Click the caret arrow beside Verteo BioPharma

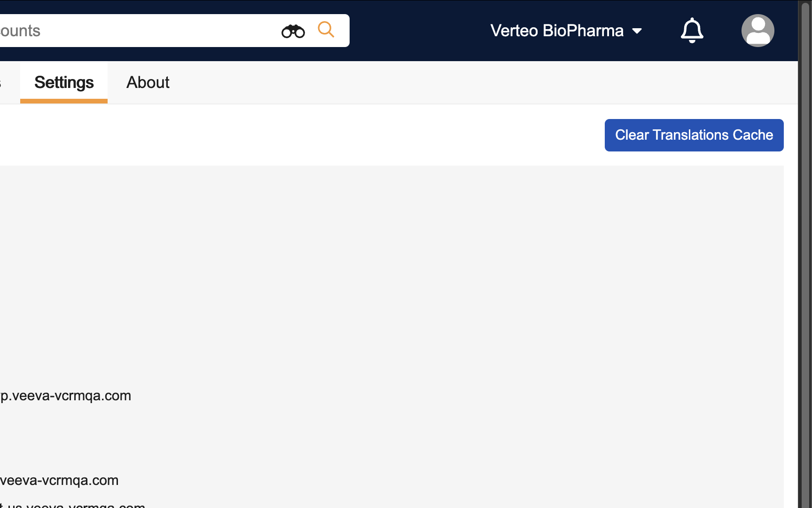click(x=637, y=31)
